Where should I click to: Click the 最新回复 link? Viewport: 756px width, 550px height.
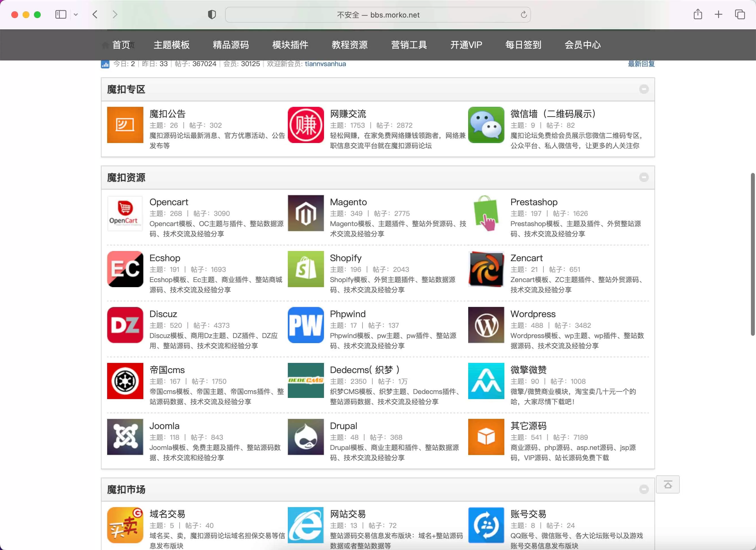[x=641, y=64]
